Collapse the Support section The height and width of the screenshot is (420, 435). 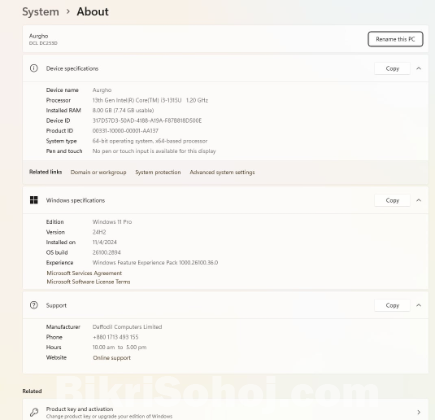pos(419,305)
